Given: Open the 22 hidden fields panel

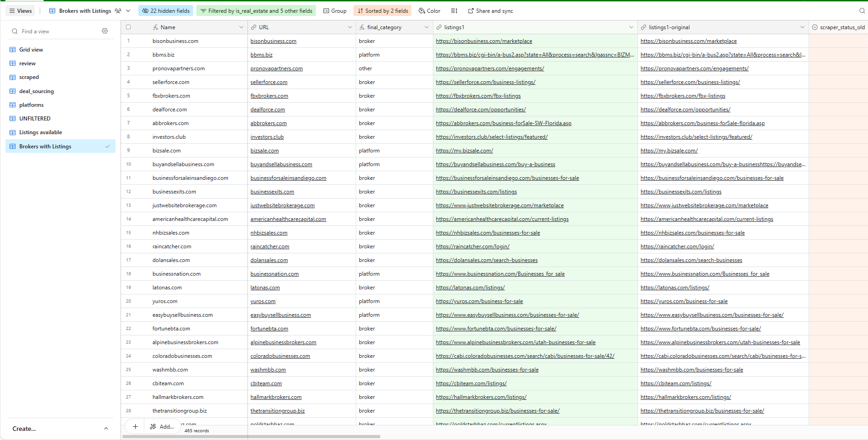Looking at the screenshot, I should 166,11.
